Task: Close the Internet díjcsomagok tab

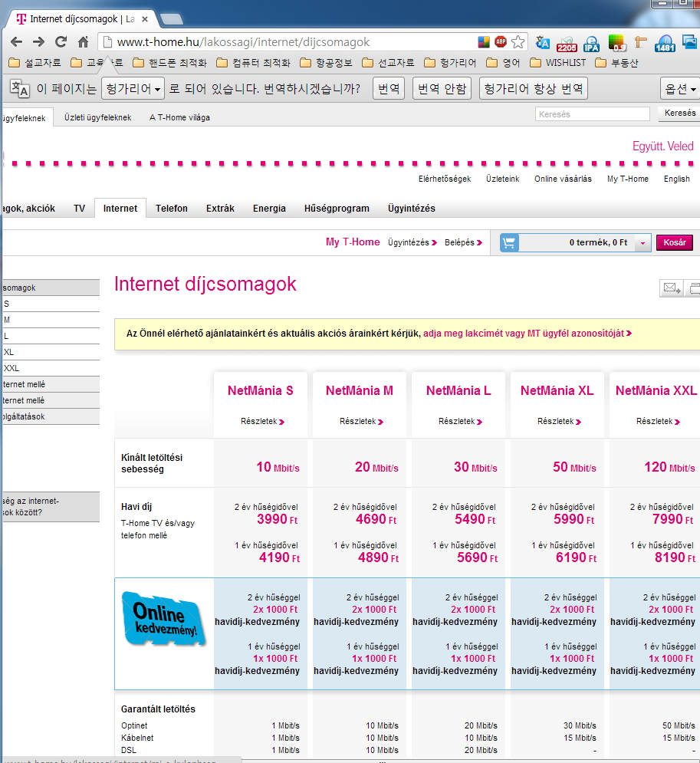Action: [144, 19]
